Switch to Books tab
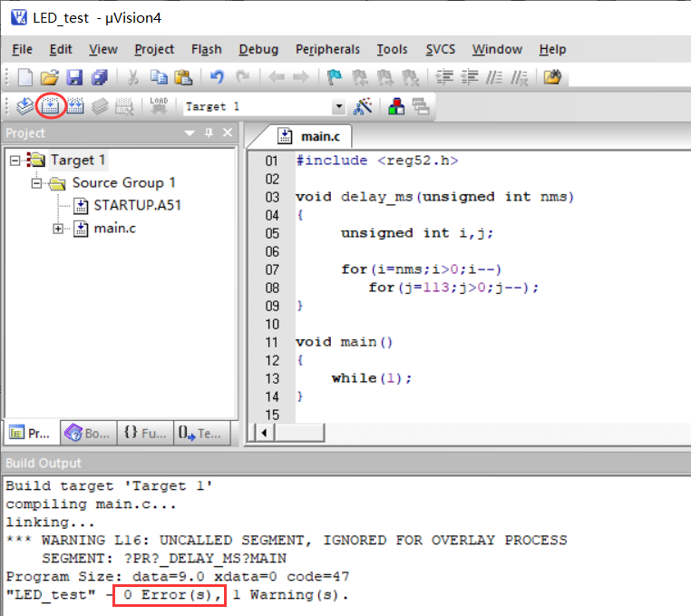 click(88, 434)
